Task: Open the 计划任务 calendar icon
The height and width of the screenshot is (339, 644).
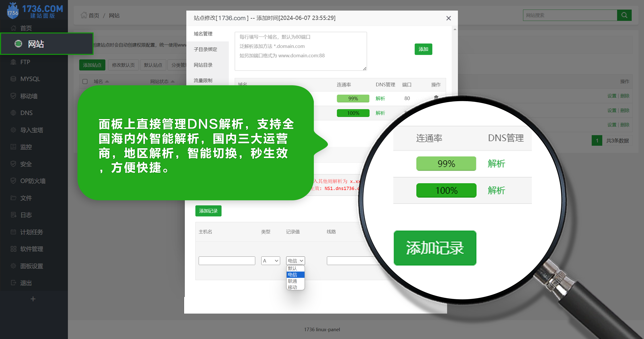Action: (13, 232)
